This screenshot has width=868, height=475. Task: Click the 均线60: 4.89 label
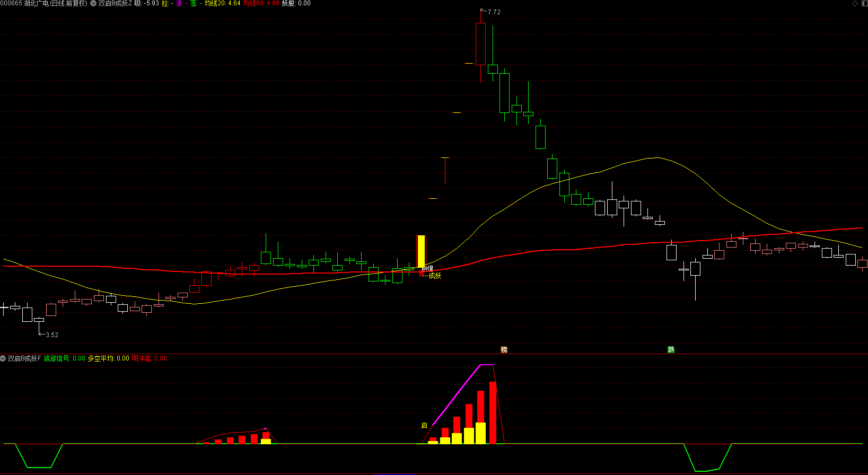(261, 3)
